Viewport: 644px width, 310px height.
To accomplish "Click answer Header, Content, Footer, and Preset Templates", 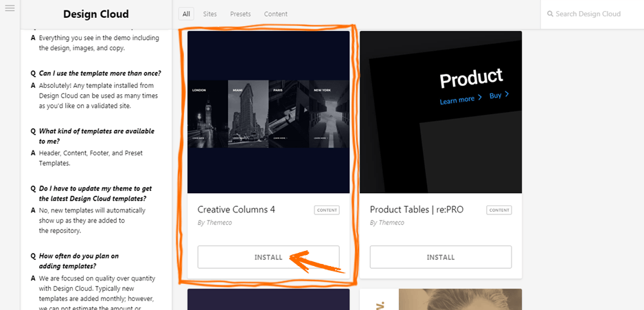I will tap(91, 158).
